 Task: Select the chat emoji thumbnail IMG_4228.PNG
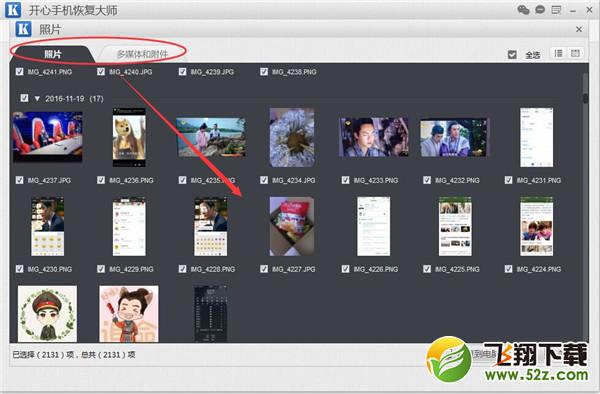tap(211, 226)
